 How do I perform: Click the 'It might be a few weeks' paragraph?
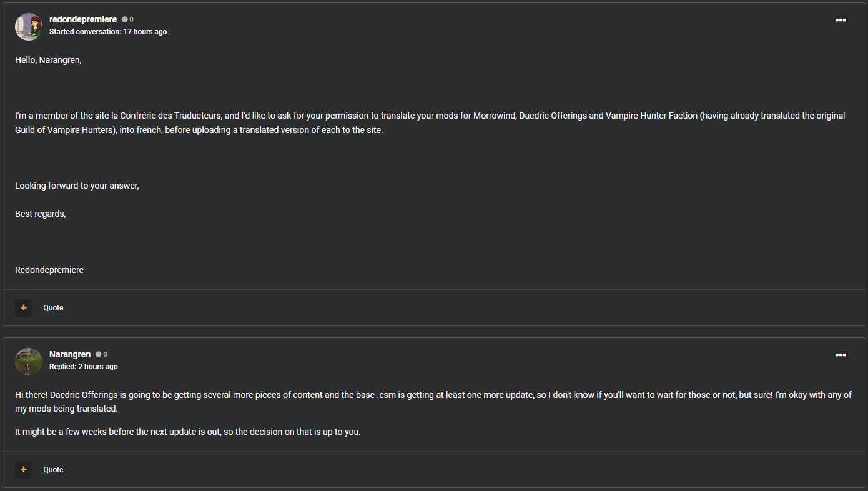point(187,432)
